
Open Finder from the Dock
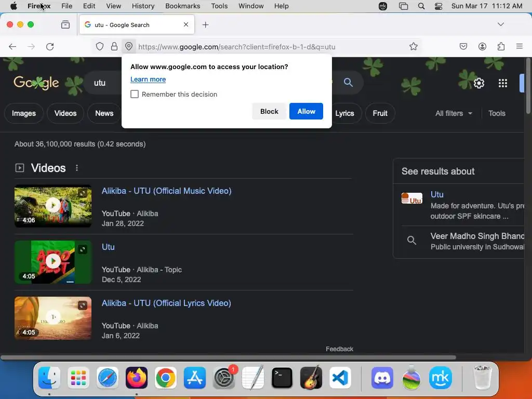[49, 377]
